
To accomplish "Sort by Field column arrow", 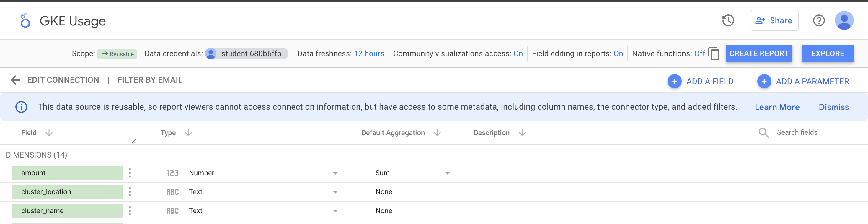I will tap(49, 133).
